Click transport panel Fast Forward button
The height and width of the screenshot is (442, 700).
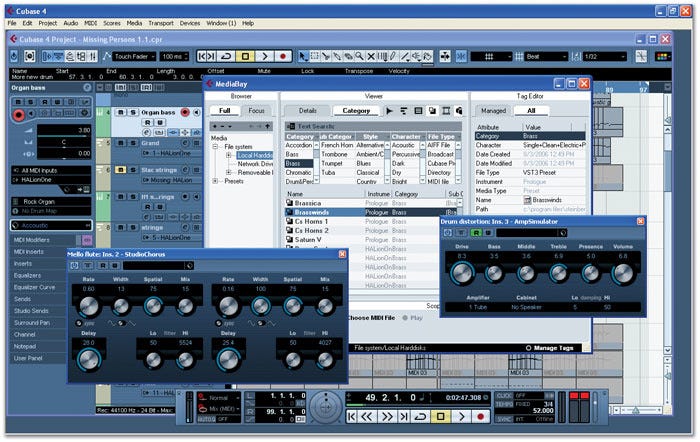click(x=387, y=417)
